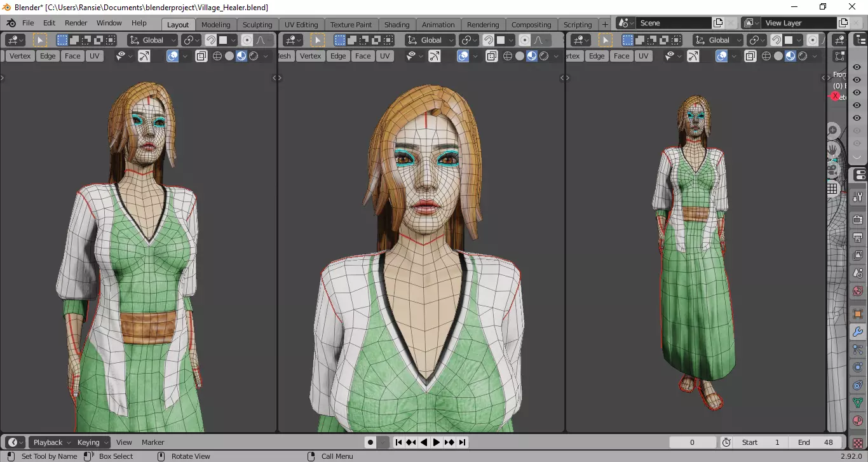The width and height of the screenshot is (868, 462).
Task: Switch left viewport to rendered shading
Action: click(254, 56)
